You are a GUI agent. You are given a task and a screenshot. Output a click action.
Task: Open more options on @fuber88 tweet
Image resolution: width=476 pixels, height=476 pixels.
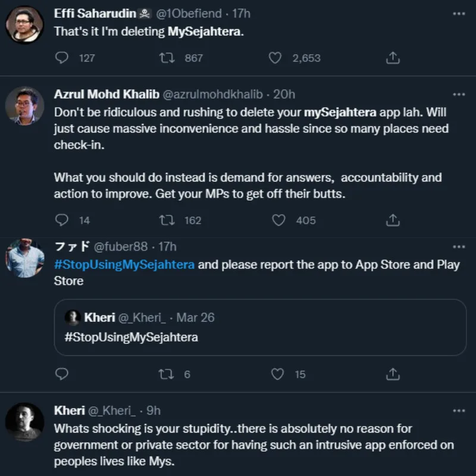[x=459, y=246]
